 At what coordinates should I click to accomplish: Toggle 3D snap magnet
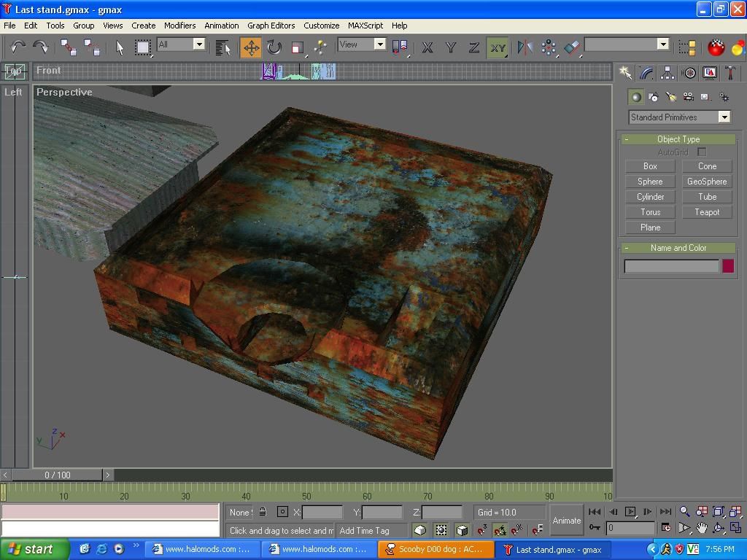(x=482, y=529)
